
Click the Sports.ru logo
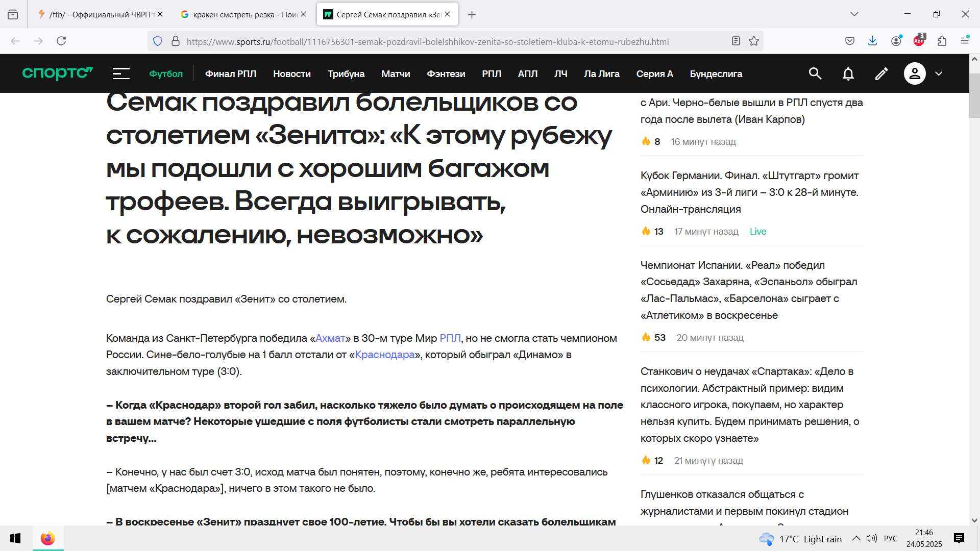(x=58, y=73)
